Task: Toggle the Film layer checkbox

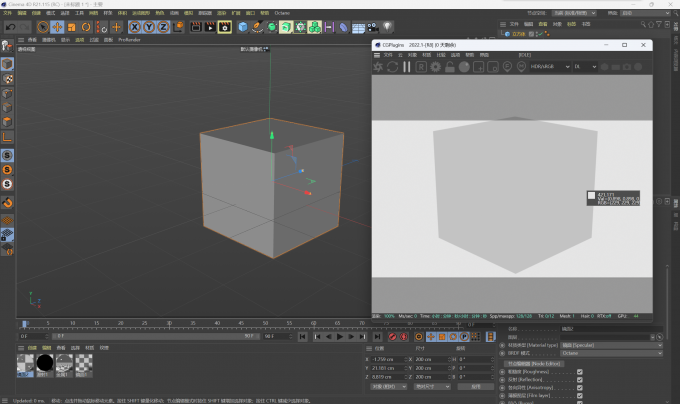Action: click(x=580, y=395)
